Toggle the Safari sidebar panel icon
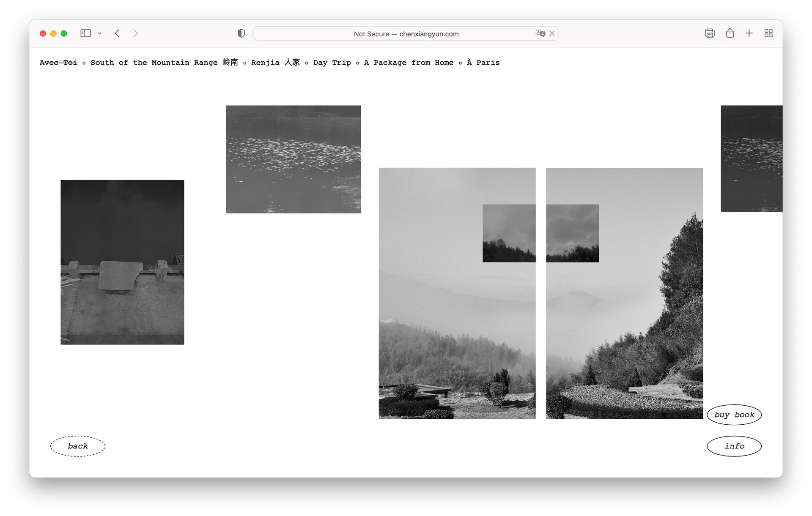The height and width of the screenshot is (516, 812). click(x=85, y=33)
